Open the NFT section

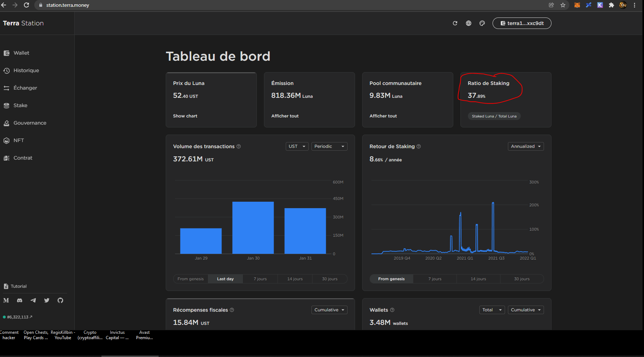click(14, 140)
